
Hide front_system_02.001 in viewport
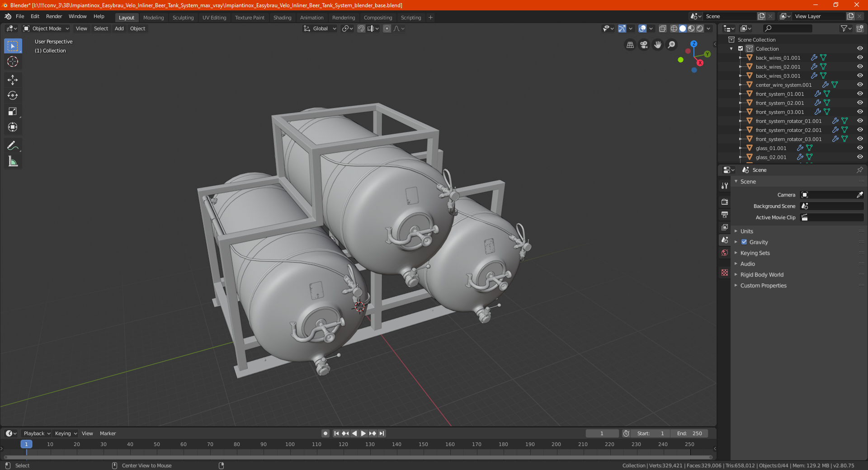coord(860,103)
